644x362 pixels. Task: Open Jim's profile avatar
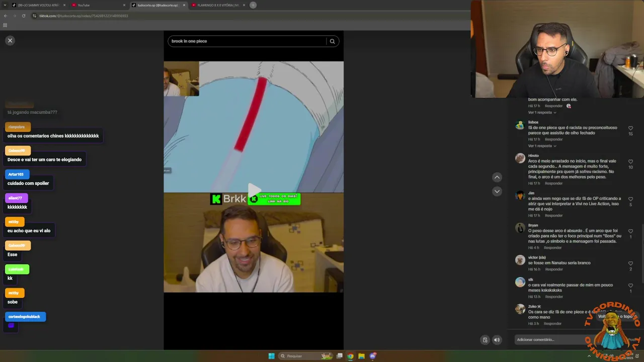point(520,196)
